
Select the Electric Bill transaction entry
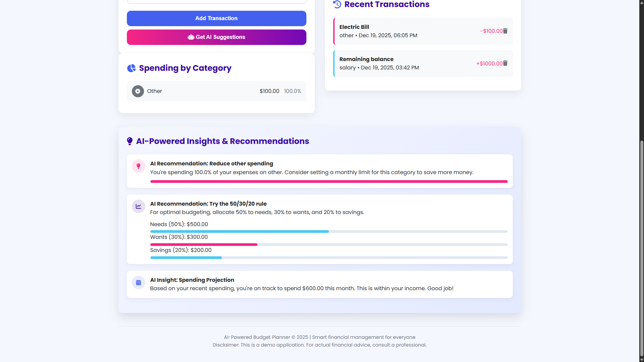[x=403, y=31]
